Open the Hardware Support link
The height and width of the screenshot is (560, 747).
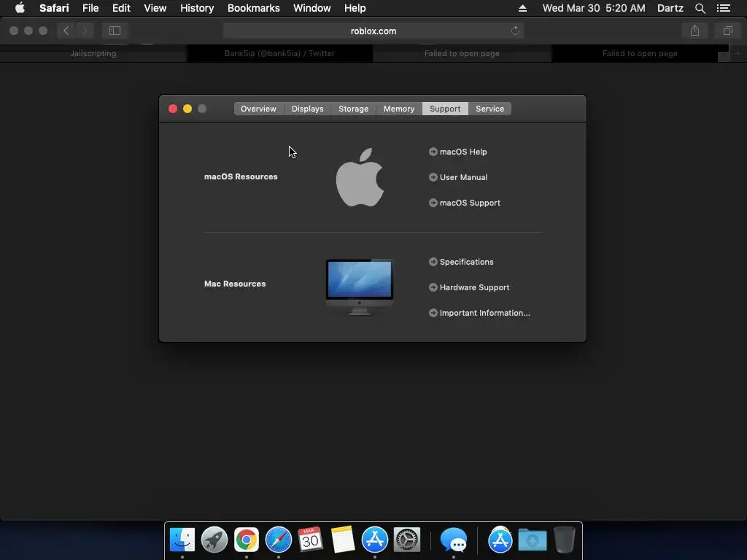point(469,287)
